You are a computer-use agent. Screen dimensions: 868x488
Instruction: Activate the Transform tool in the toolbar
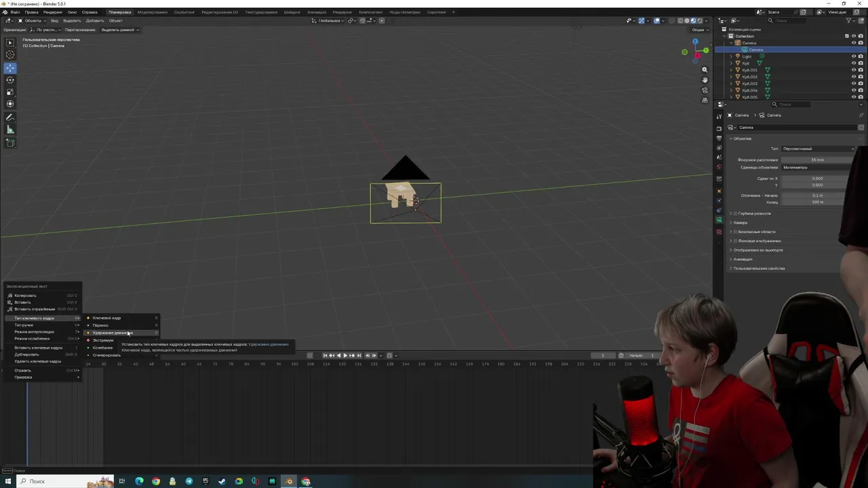pos(10,104)
